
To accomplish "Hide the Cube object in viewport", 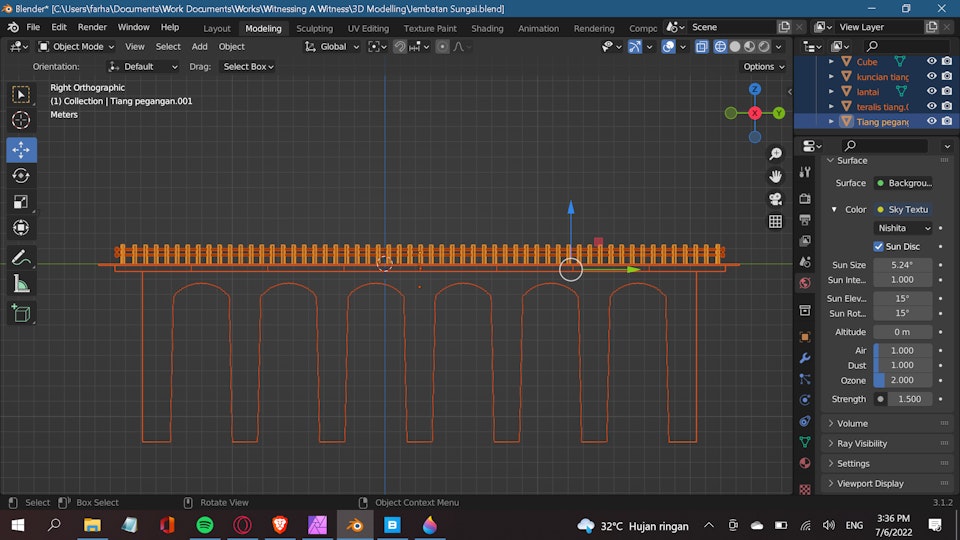I will click(932, 61).
